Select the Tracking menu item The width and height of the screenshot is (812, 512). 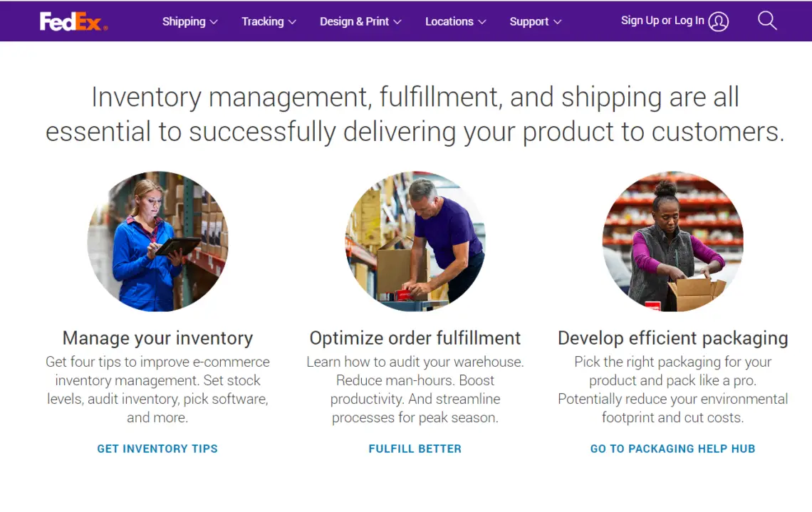(263, 22)
